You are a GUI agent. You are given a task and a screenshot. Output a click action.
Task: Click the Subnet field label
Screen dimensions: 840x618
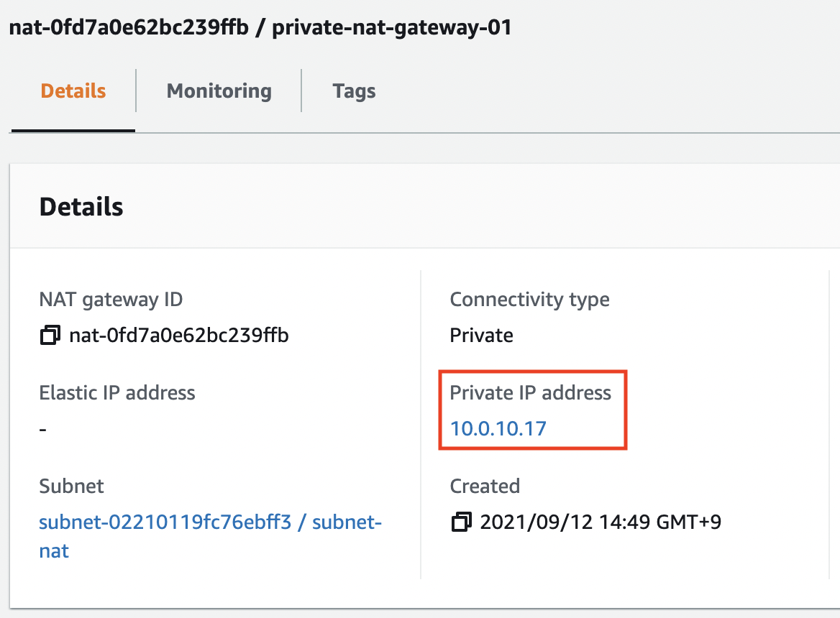(x=71, y=486)
